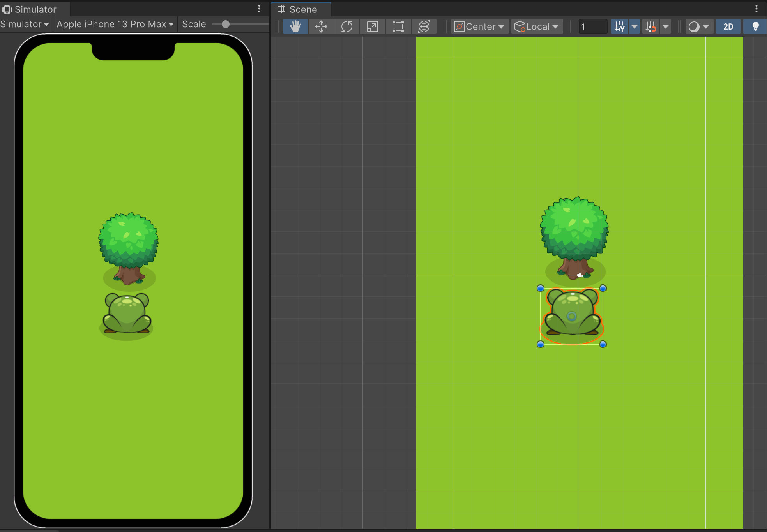The width and height of the screenshot is (767, 532).
Task: Click the top-left blue rect handle
Action: coord(540,288)
